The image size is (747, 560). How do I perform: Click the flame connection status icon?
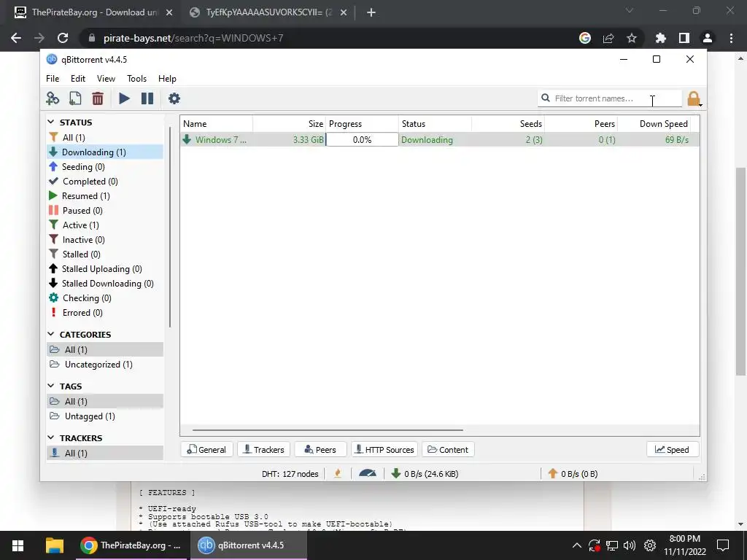tap(338, 474)
